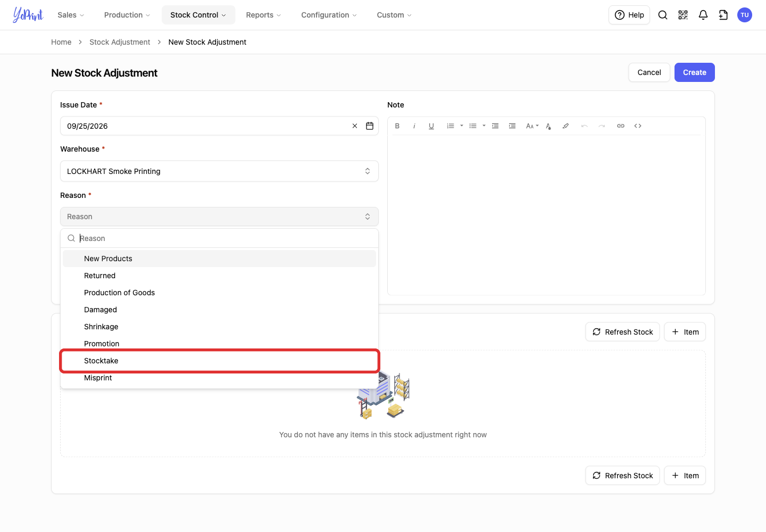The width and height of the screenshot is (766, 532).
Task: Click the redo icon in Note
Action: (x=602, y=126)
